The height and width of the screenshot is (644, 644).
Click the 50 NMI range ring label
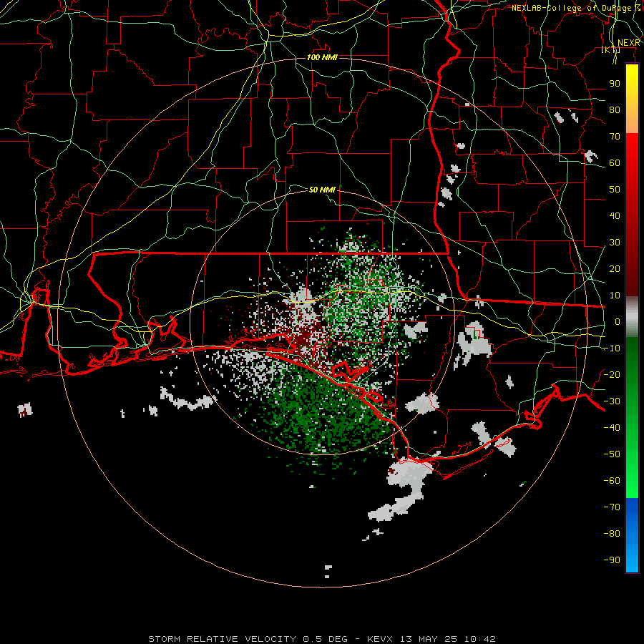(322, 190)
